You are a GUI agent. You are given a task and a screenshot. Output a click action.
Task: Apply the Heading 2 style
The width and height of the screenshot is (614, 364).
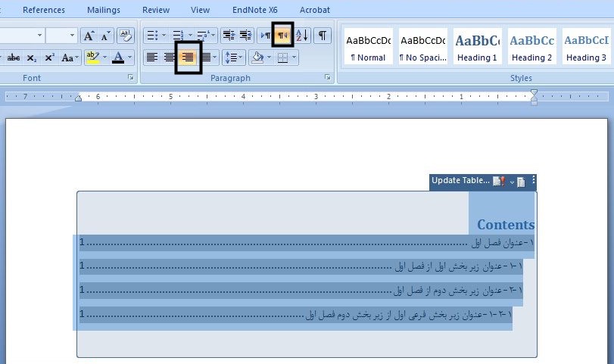pyautogui.click(x=531, y=47)
